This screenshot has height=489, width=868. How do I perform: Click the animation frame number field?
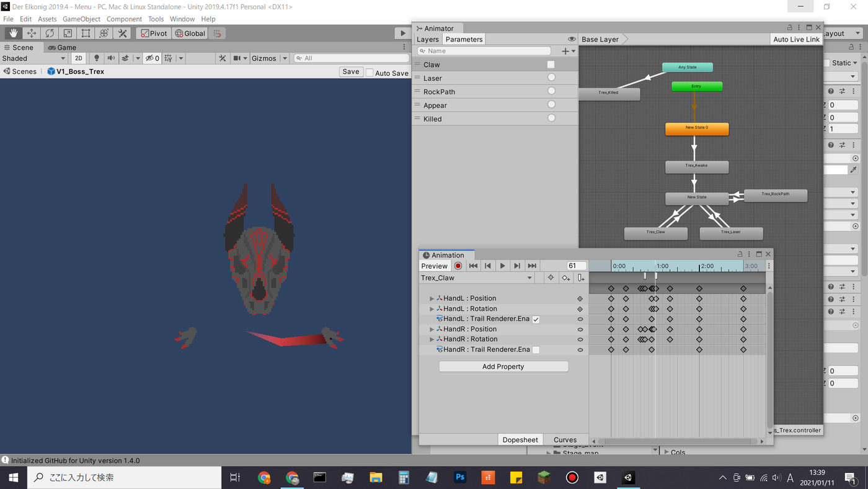(x=577, y=266)
